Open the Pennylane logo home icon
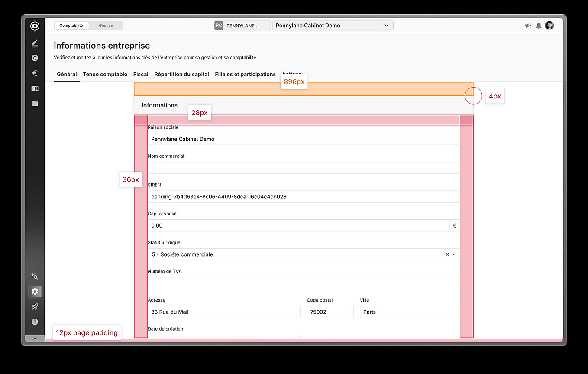The width and height of the screenshot is (588, 374). tap(35, 26)
